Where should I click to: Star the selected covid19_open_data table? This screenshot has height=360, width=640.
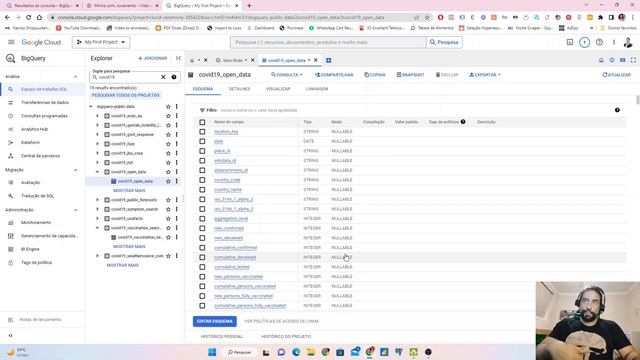pos(168,181)
